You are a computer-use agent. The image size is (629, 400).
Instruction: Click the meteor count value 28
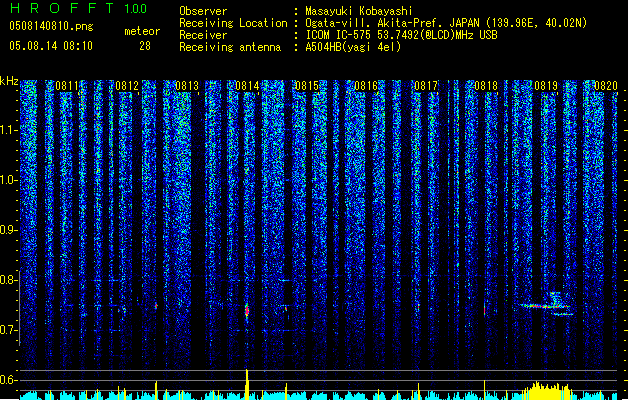(x=145, y=46)
